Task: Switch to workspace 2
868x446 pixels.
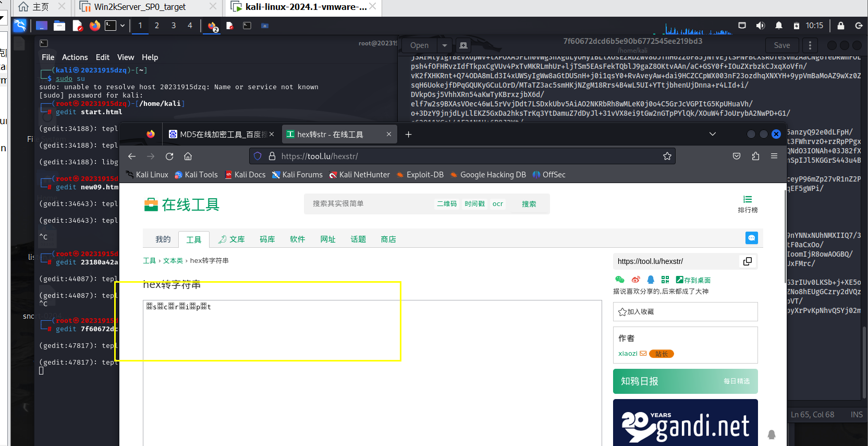Action: [x=157, y=26]
